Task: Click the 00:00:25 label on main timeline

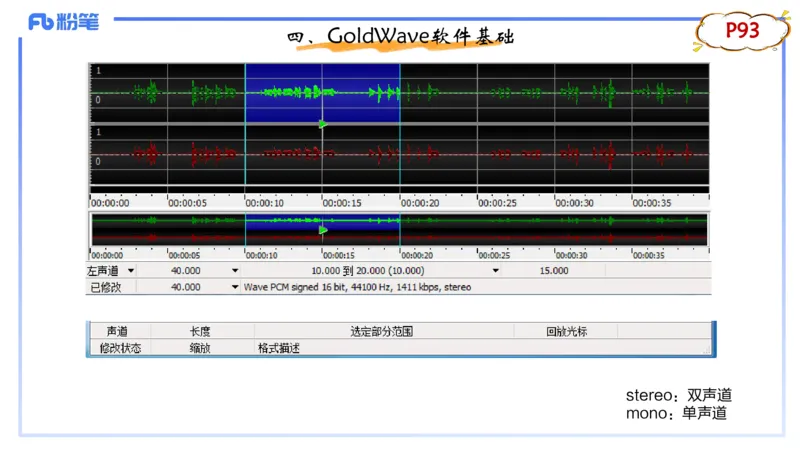Action: coord(497,203)
